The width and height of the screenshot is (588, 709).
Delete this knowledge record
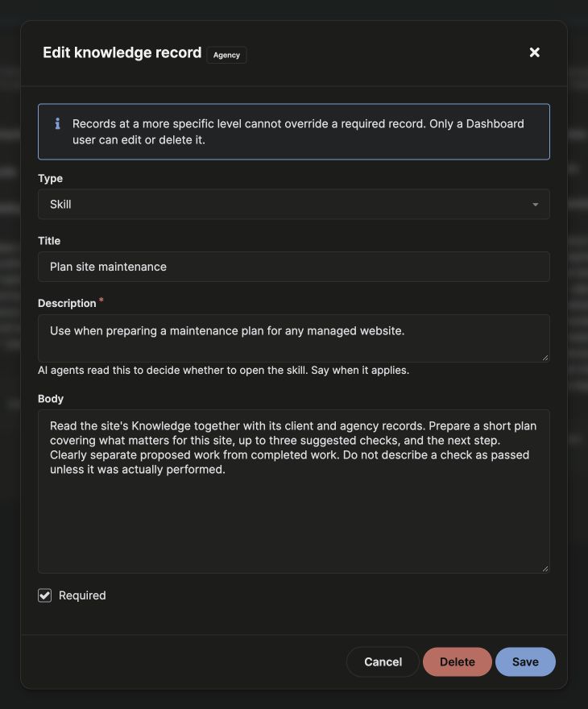[x=458, y=662]
